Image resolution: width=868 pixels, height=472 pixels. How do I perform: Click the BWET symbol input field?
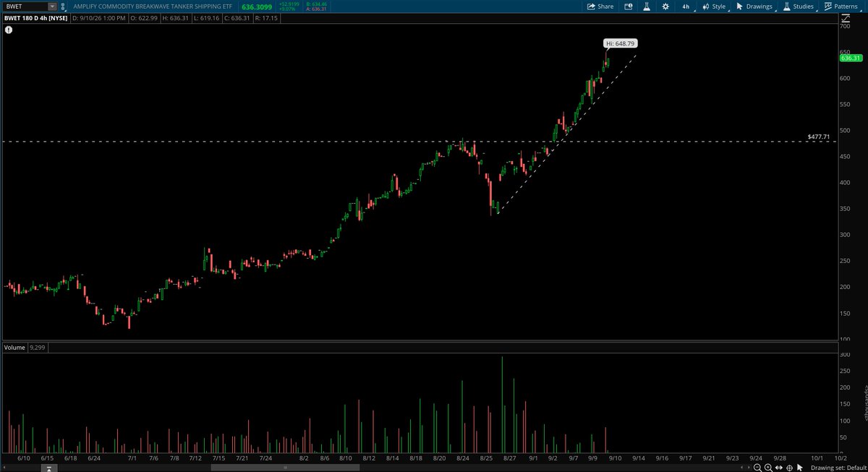24,6
